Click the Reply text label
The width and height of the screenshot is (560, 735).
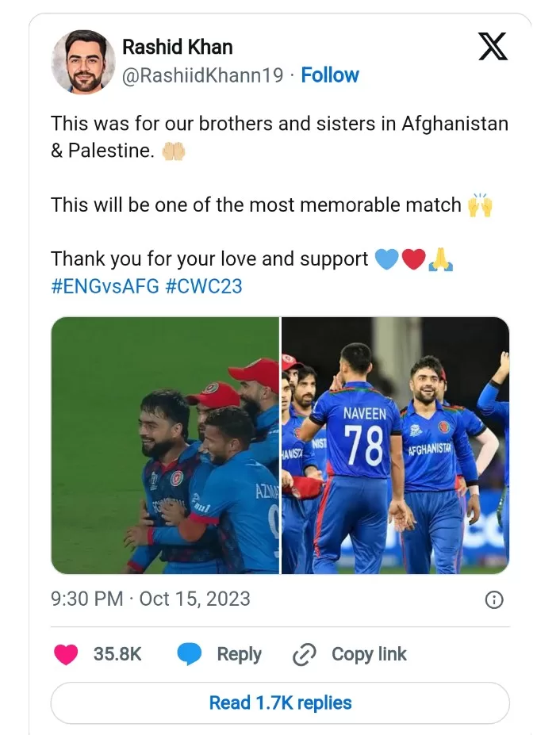239,654
